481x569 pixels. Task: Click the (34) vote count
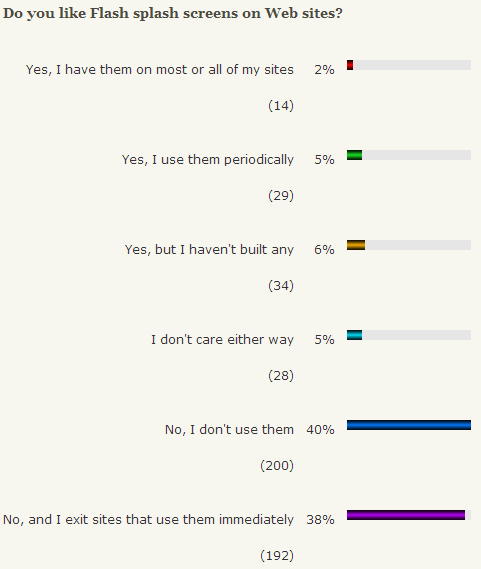[281, 286]
